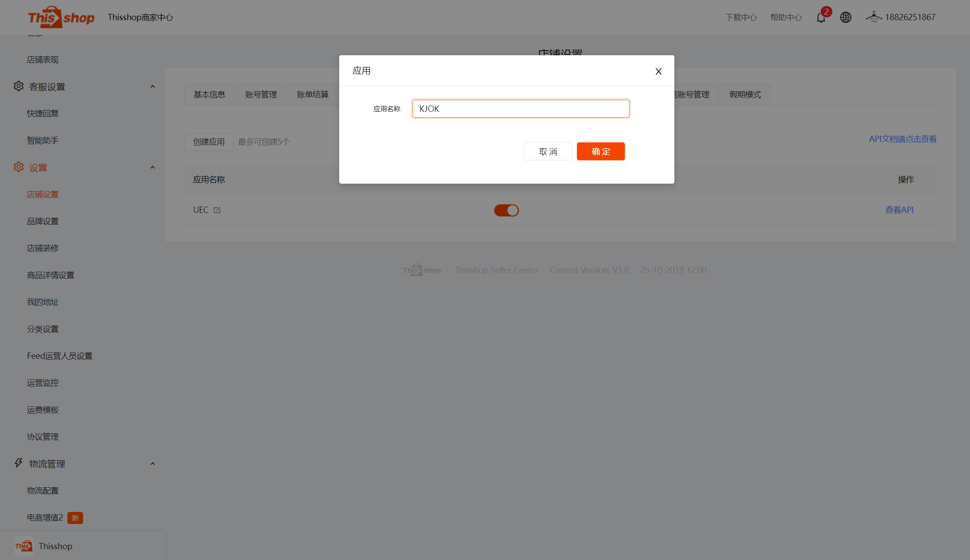Click the user avatar hanger icon
Viewport: 970px width, 560px height.
pos(874,17)
